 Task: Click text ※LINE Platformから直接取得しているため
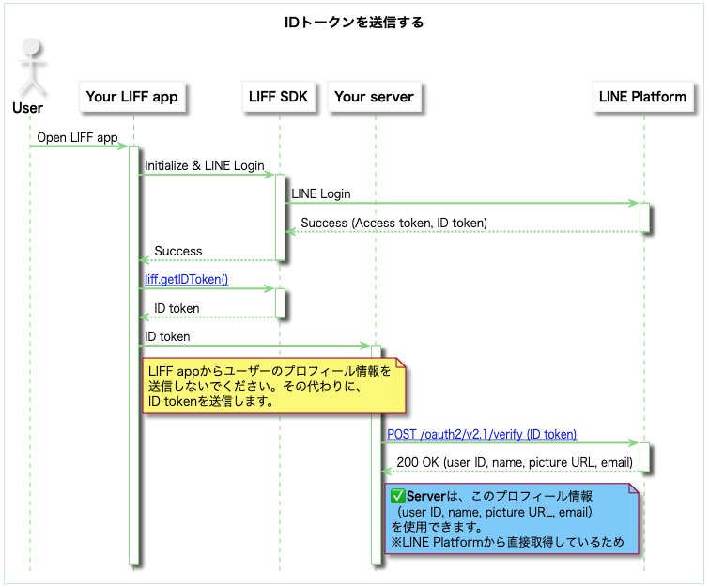click(x=507, y=542)
